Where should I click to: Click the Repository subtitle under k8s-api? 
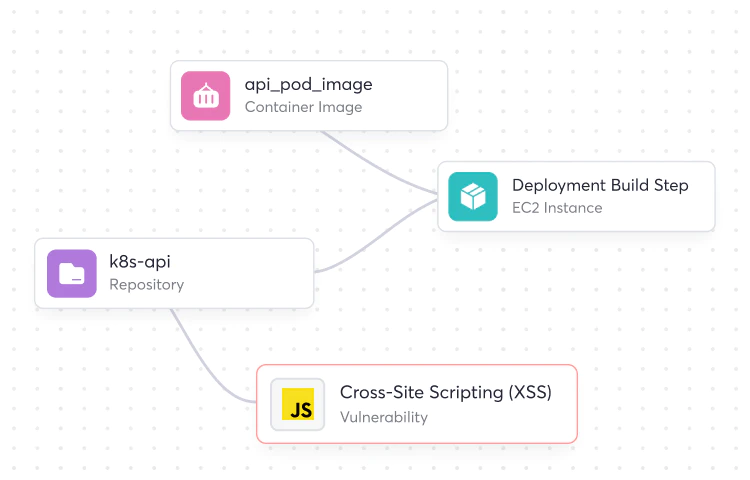[x=146, y=284]
